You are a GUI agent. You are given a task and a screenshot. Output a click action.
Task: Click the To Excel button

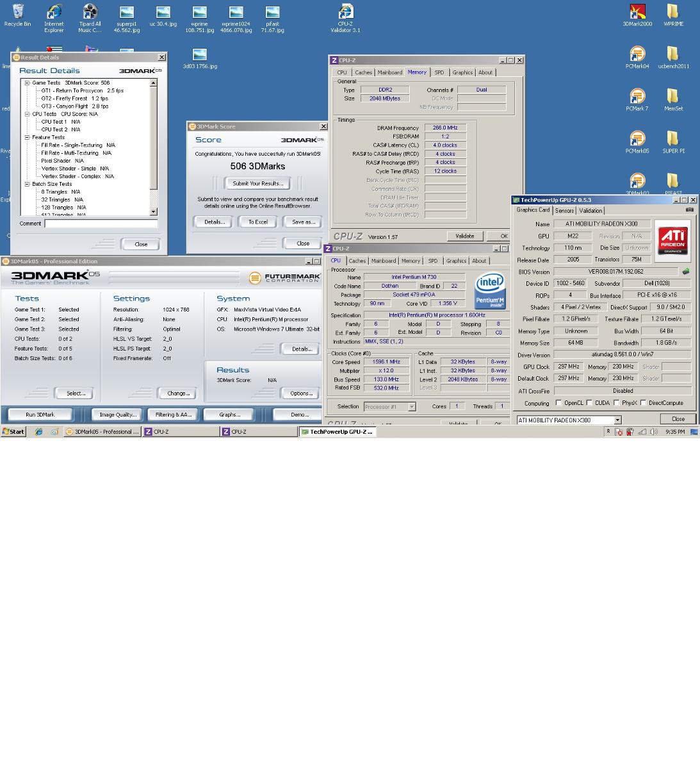click(x=258, y=222)
